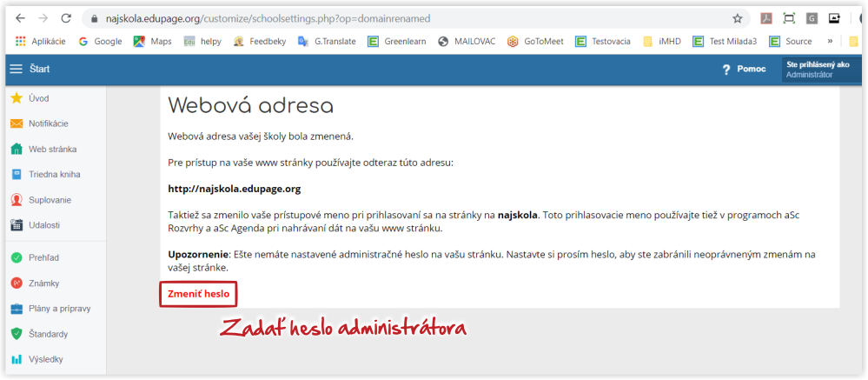This screenshot has width=868, height=380.
Task: Click the Zmeniť heslo link
Action: point(198,294)
